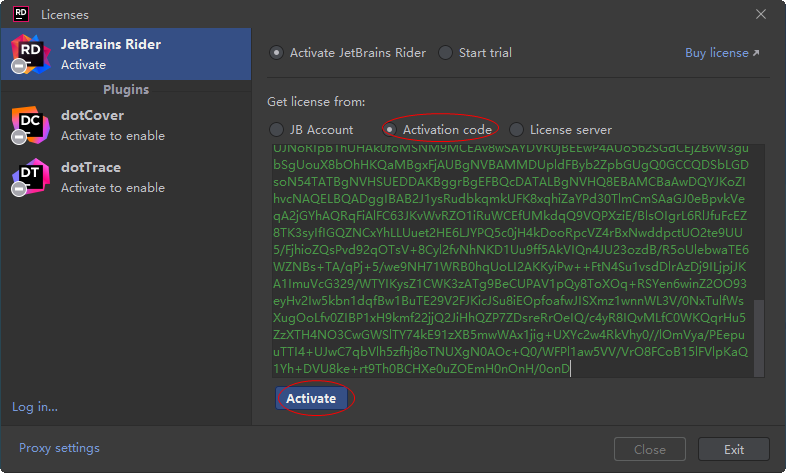The image size is (786, 473).
Task: Click the 'Get license from:' label
Action: (x=316, y=102)
